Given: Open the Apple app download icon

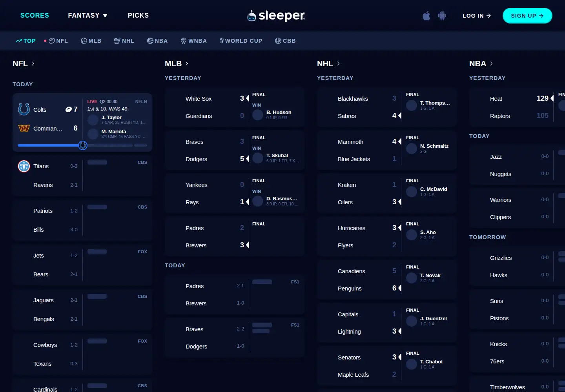Looking at the screenshot, I should point(426,16).
